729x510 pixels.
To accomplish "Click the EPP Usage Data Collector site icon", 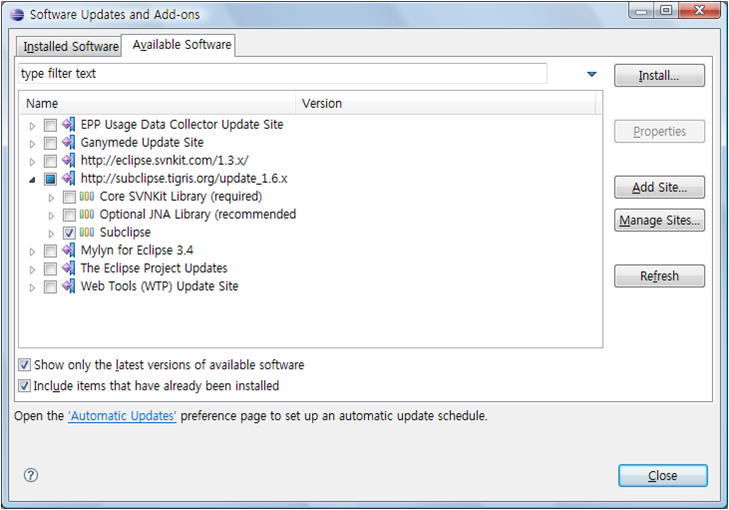I will [69, 125].
